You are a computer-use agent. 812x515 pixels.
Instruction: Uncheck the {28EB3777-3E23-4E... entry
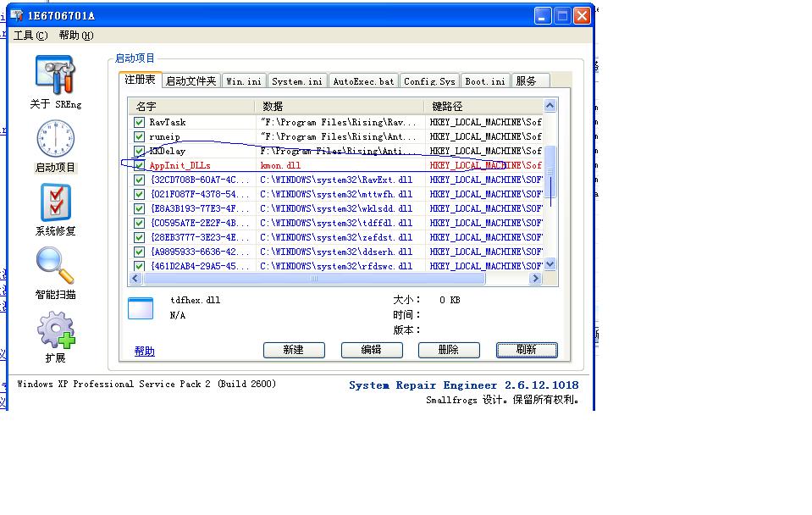(139, 237)
